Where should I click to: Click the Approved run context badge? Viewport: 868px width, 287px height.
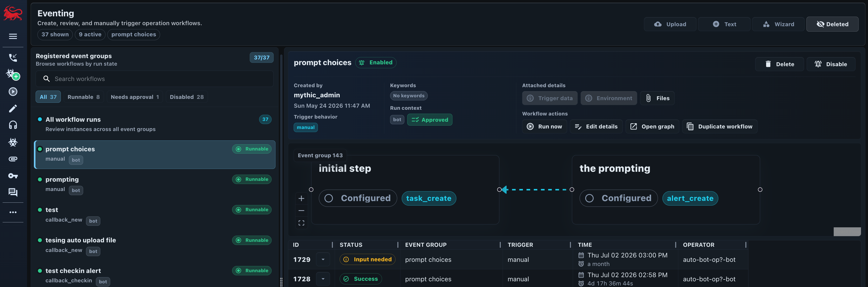tap(430, 120)
